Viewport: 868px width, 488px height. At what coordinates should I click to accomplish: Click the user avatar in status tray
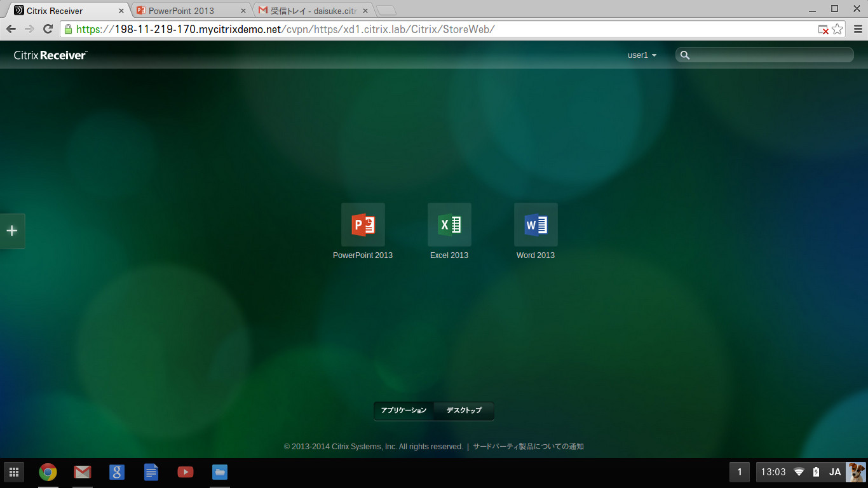[x=855, y=472]
